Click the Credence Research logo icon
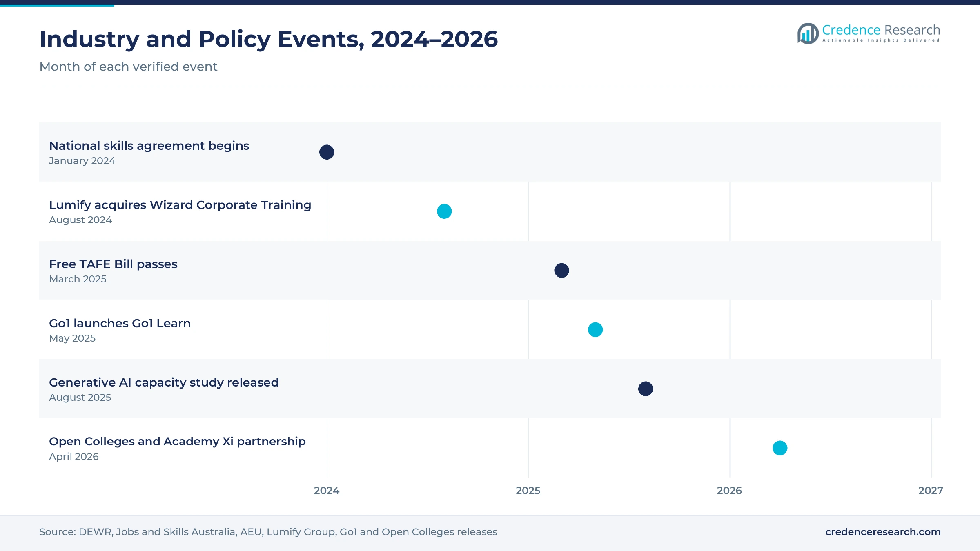The width and height of the screenshot is (980, 551). tap(808, 33)
